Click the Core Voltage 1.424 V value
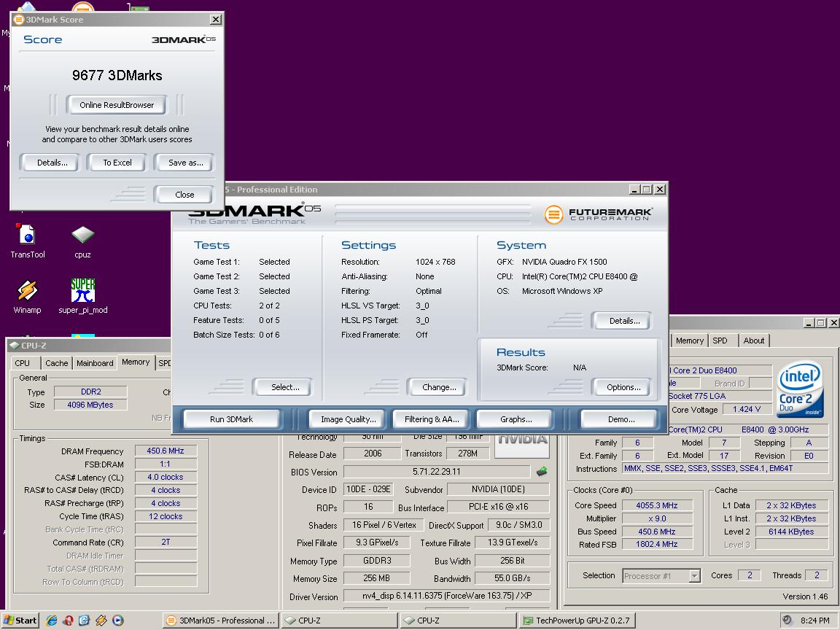The width and height of the screenshot is (840, 630). pyautogui.click(x=746, y=409)
